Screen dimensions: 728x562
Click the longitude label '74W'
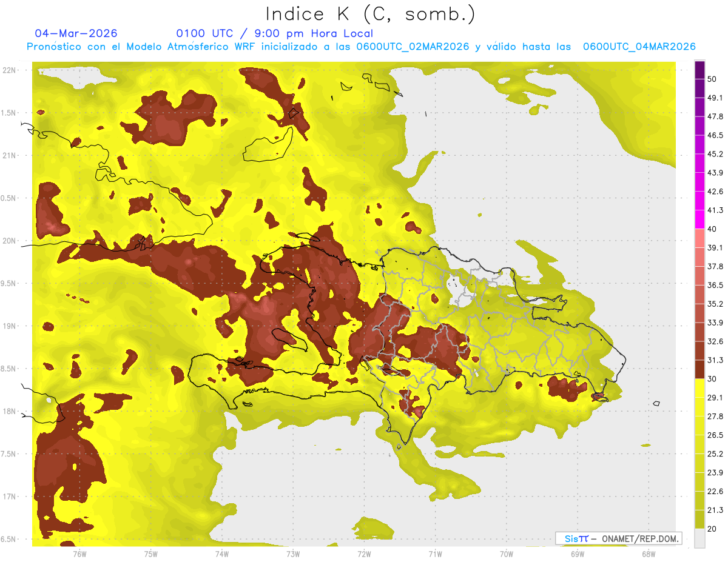point(222,554)
